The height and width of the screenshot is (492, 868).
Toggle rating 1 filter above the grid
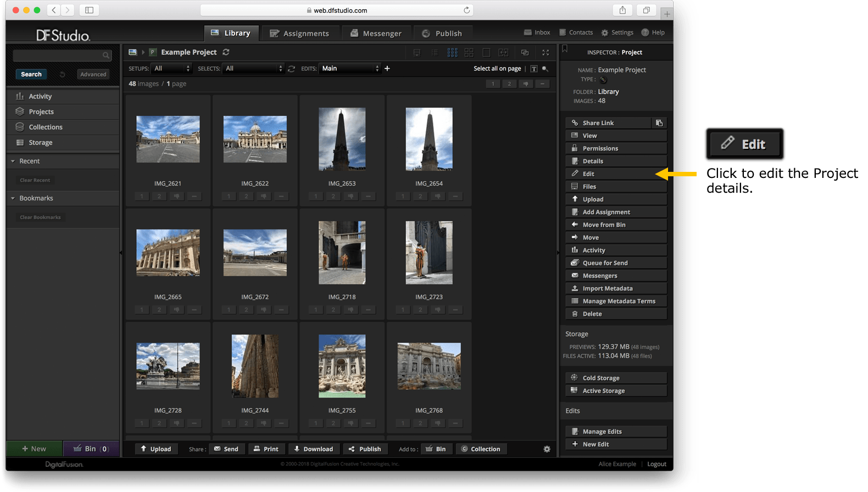[493, 83]
